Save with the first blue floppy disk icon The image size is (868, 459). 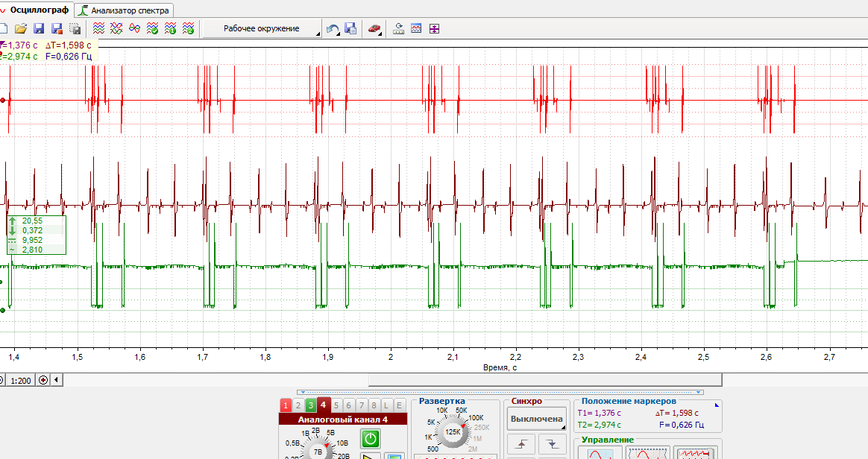39,28
